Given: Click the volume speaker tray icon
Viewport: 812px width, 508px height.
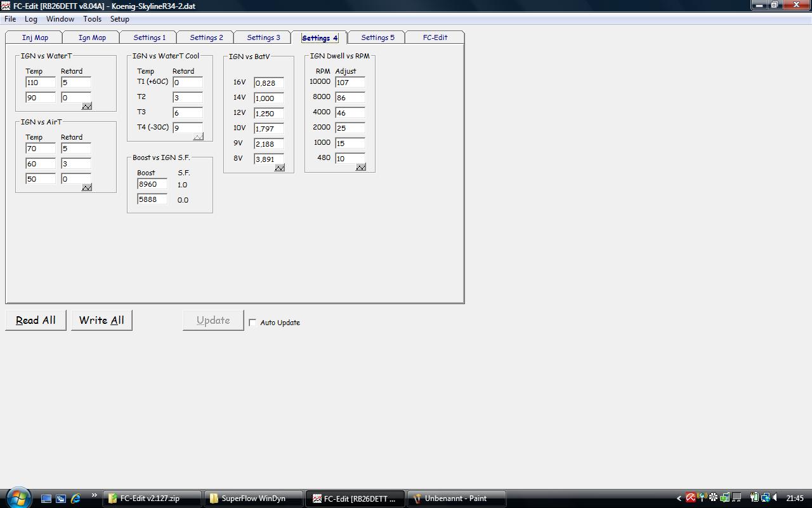Looking at the screenshot, I should 775,498.
